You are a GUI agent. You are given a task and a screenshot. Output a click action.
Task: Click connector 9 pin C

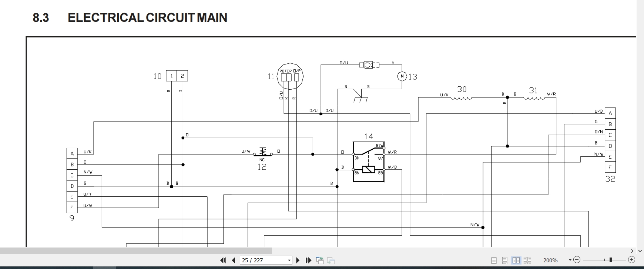pos(72,175)
